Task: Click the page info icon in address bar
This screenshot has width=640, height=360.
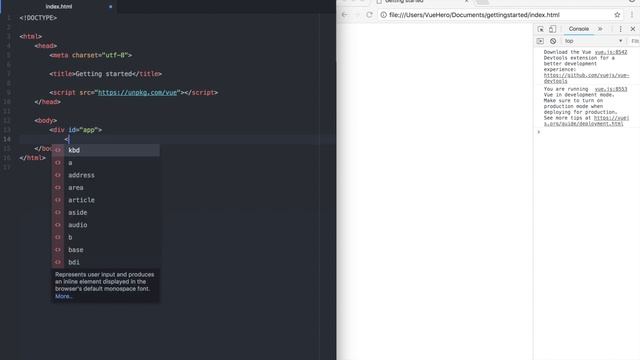Action: (x=384, y=15)
